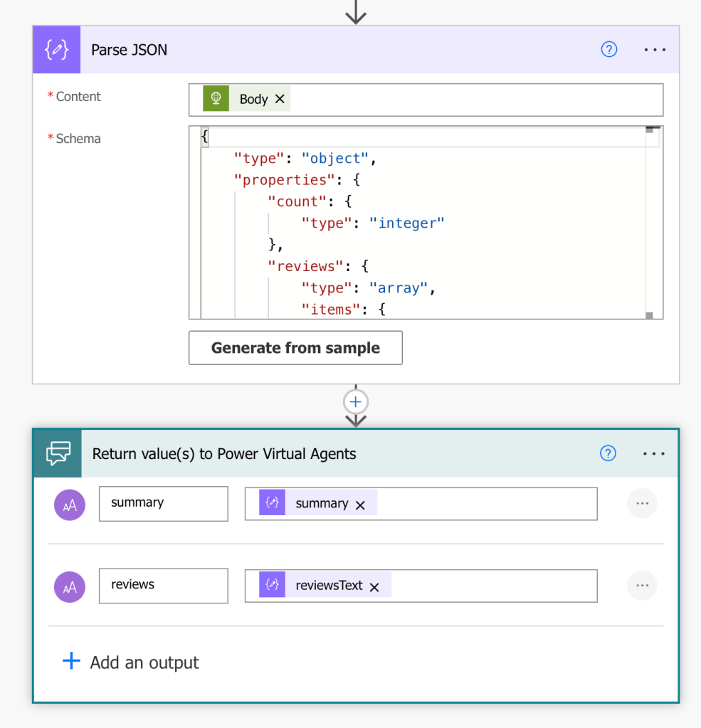Click the Body dynamic content token
Viewport: 701px width, 728px height.
click(x=253, y=99)
